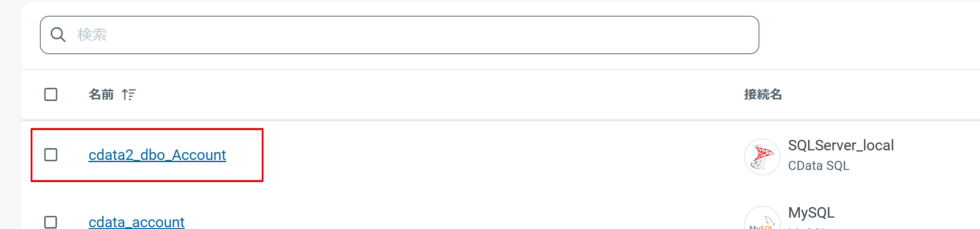
Task: Open the cdata2_dbo_Account link
Action: (157, 155)
